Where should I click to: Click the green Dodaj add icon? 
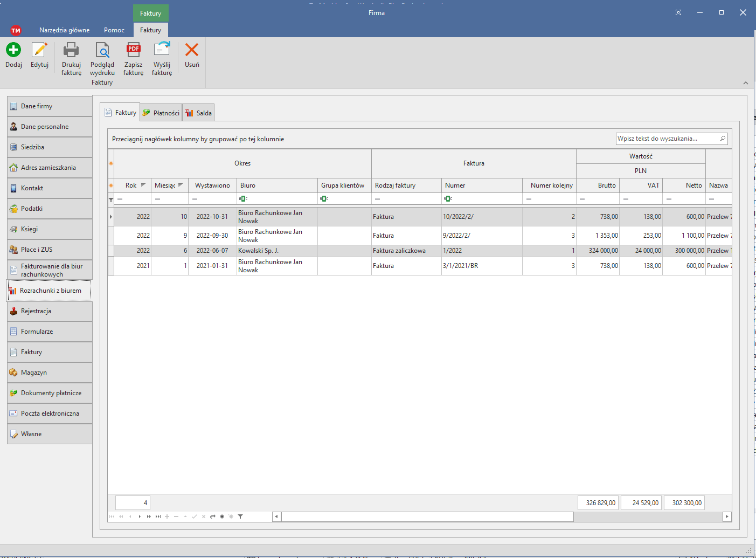[x=13, y=50]
